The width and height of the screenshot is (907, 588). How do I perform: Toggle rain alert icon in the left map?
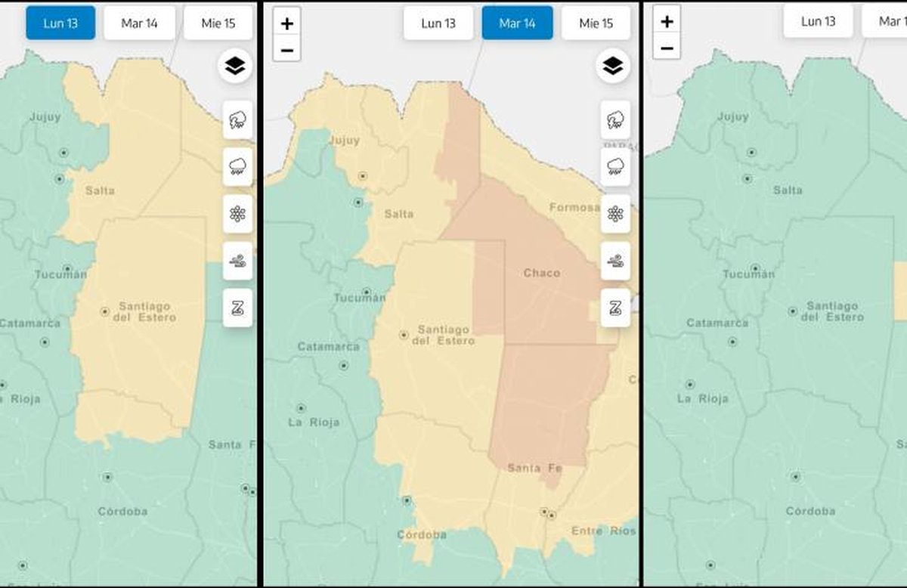(x=237, y=167)
